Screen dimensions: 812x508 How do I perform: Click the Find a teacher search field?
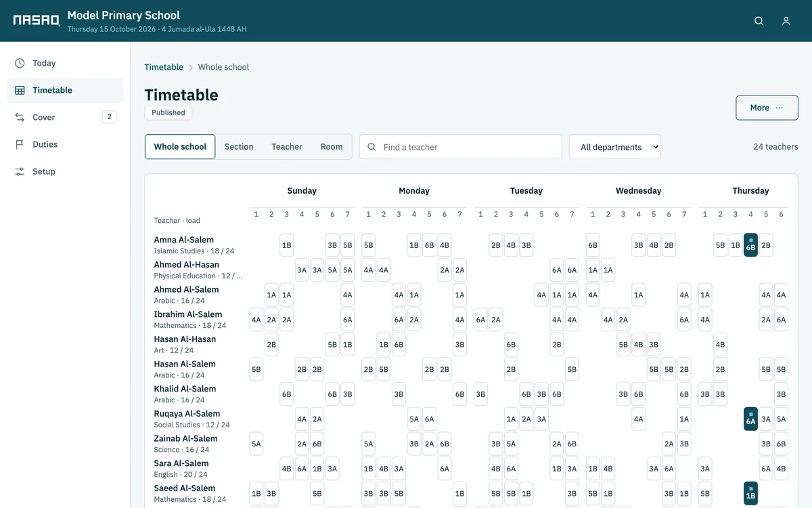click(x=461, y=147)
